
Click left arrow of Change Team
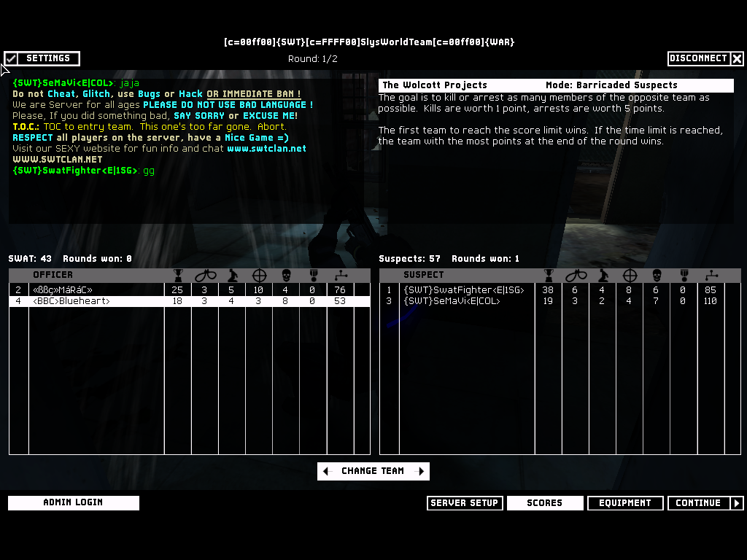326,472
